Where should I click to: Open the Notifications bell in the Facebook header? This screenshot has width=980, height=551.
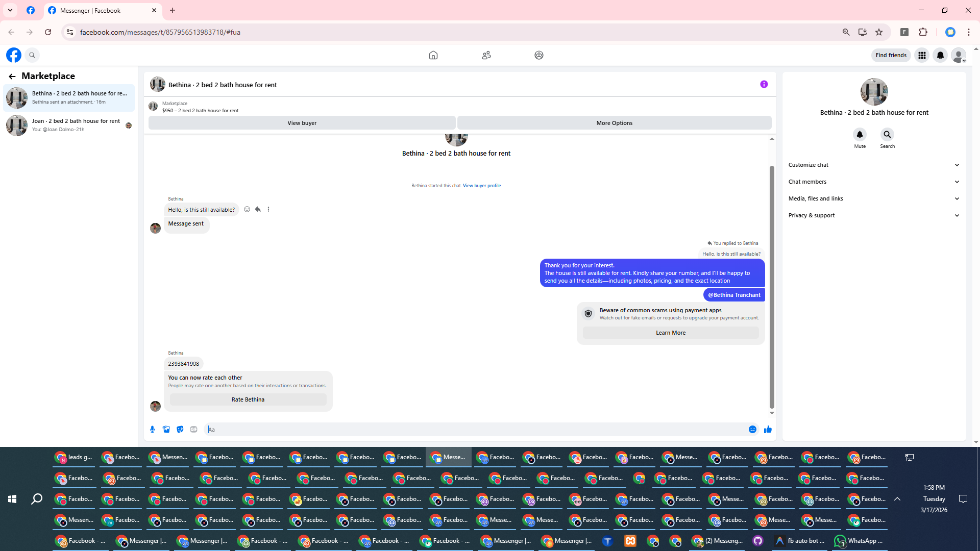[x=940, y=55]
